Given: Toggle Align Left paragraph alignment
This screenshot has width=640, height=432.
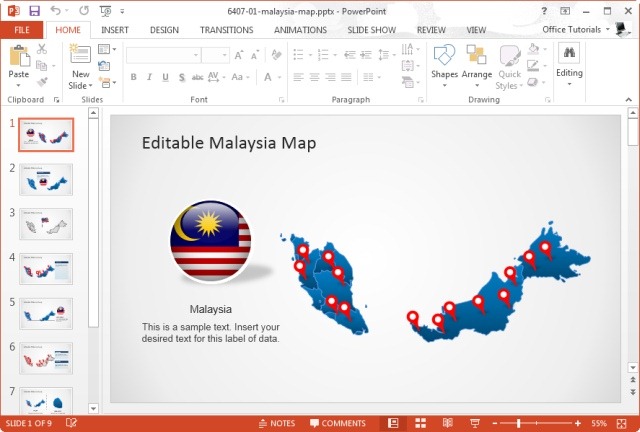Looking at the screenshot, I should (298, 77).
